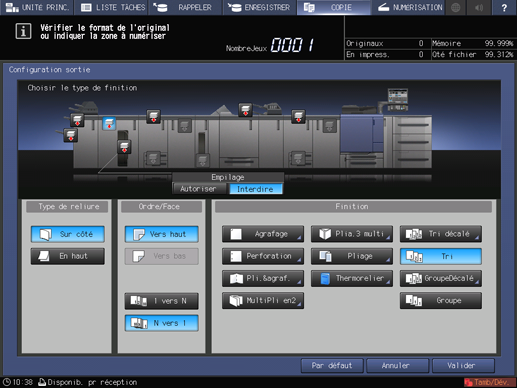Image resolution: width=517 pixels, height=388 pixels.
Task: Select the highlighted blue output tray icon
Action: [x=109, y=123]
